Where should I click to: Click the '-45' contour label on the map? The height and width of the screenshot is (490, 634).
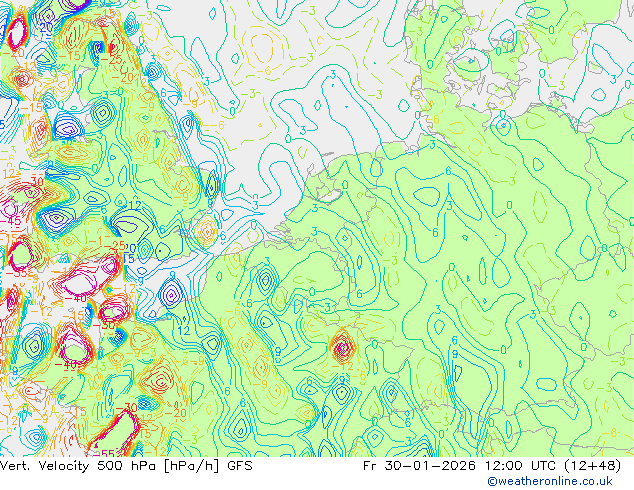(x=10, y=221)
